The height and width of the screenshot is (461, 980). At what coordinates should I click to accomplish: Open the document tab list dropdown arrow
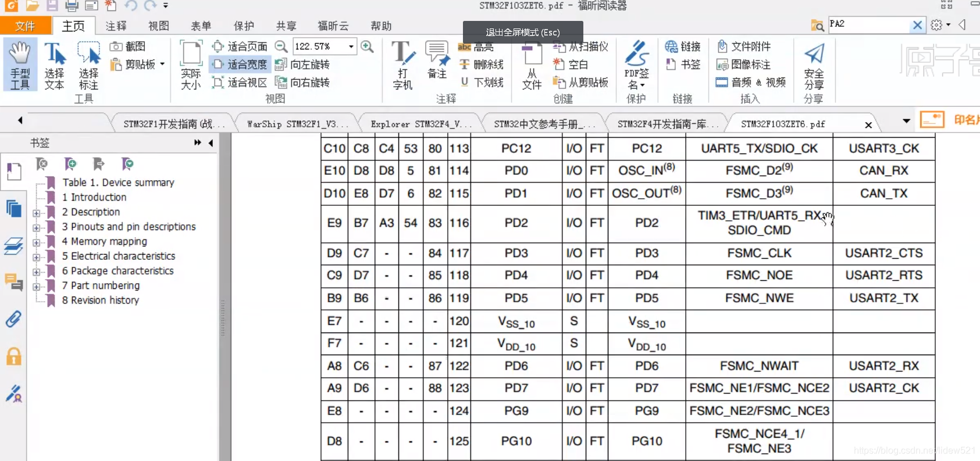906,121
